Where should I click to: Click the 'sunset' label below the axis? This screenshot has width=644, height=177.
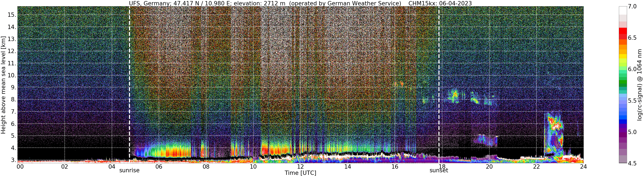point(439,171)
